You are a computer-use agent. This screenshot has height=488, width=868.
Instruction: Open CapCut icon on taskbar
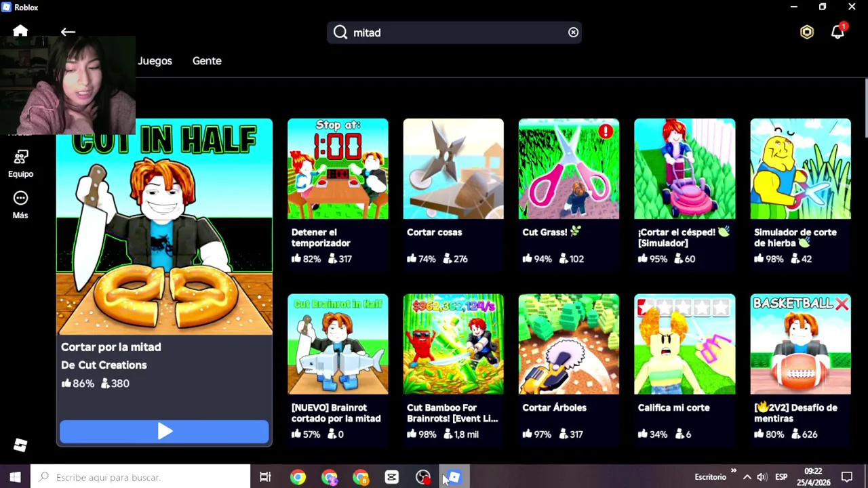(391, 477)
